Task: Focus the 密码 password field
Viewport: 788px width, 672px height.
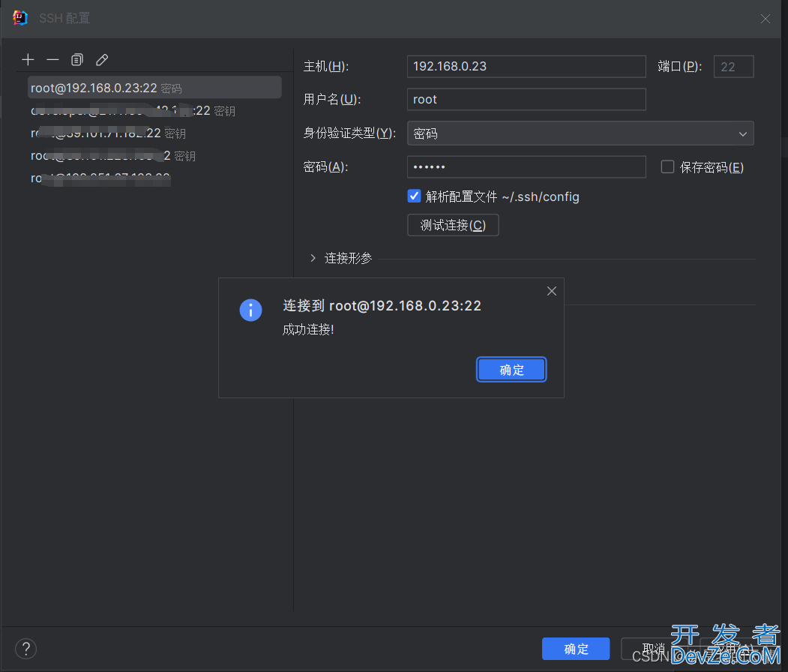Action: (526, 166)
